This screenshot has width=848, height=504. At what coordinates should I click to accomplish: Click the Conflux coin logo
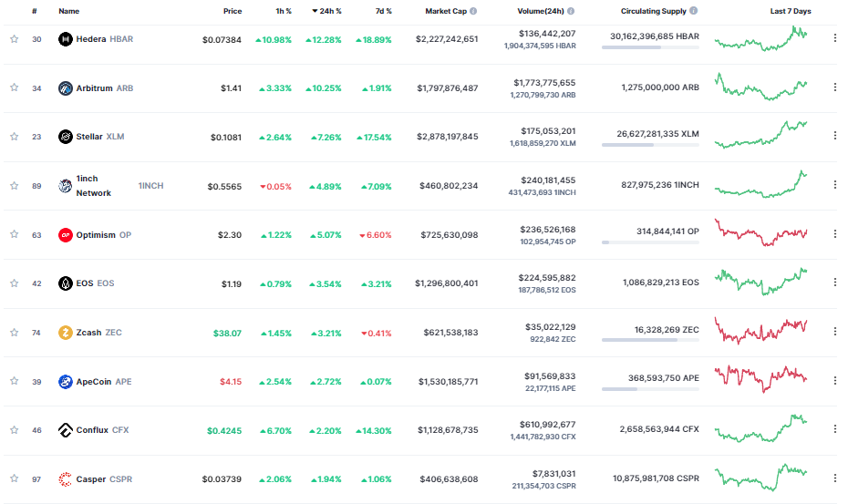point(66,430)
